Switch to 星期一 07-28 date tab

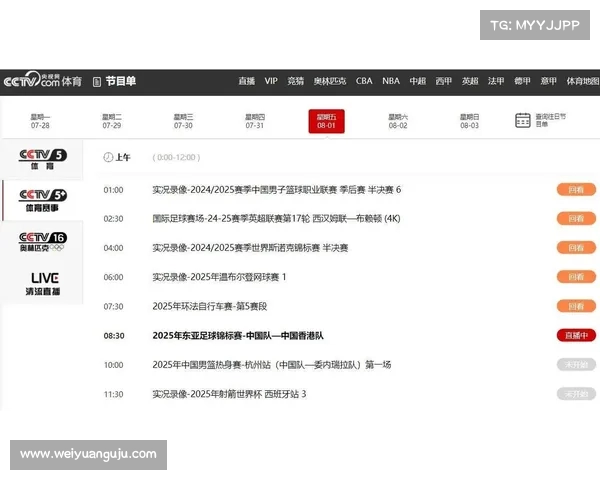click(x=41, y=121)
